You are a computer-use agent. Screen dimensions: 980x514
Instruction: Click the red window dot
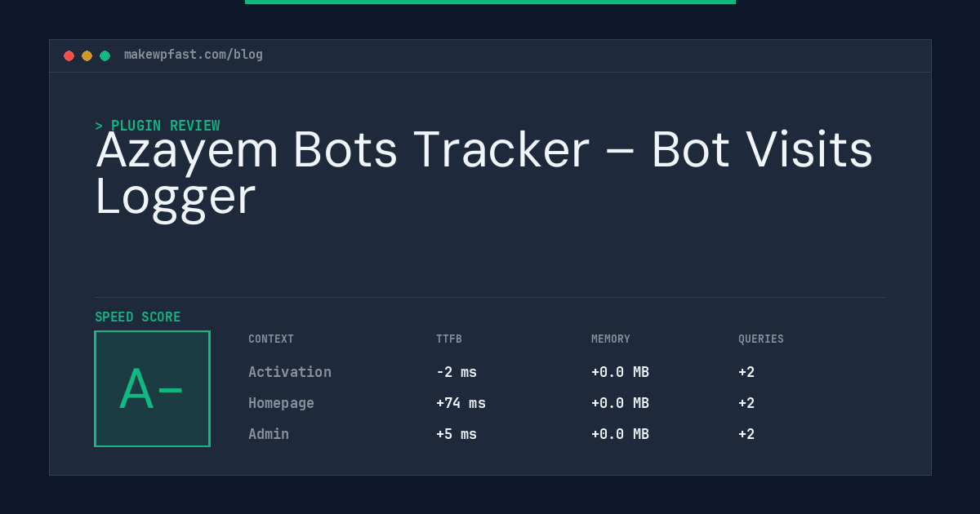coord(69,55)
